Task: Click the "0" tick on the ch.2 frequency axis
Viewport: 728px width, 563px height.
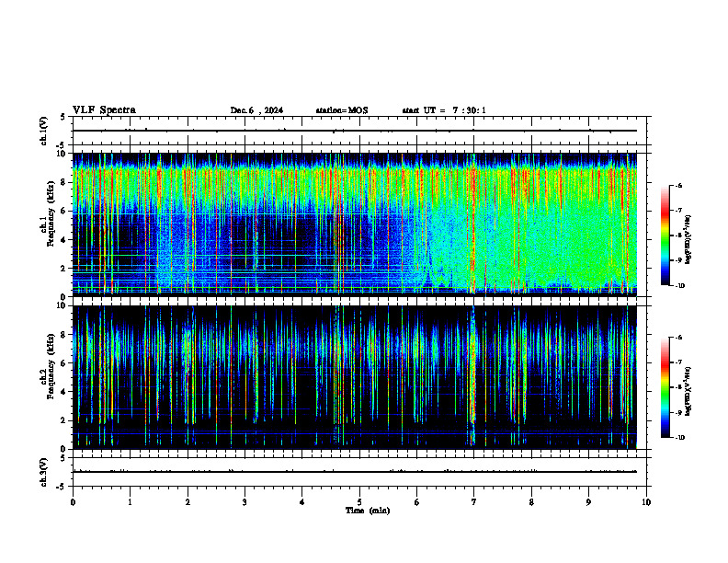Action: [x=65, y=449]
